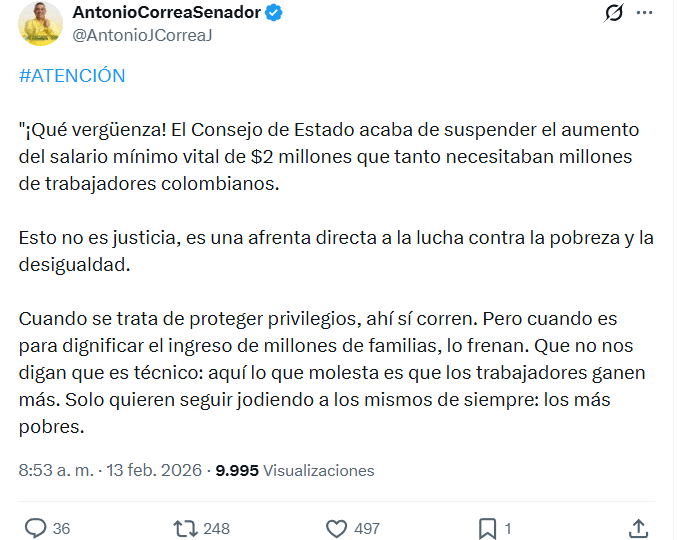Click the share upload icon
Screen dimensions: 678x540
639,527
